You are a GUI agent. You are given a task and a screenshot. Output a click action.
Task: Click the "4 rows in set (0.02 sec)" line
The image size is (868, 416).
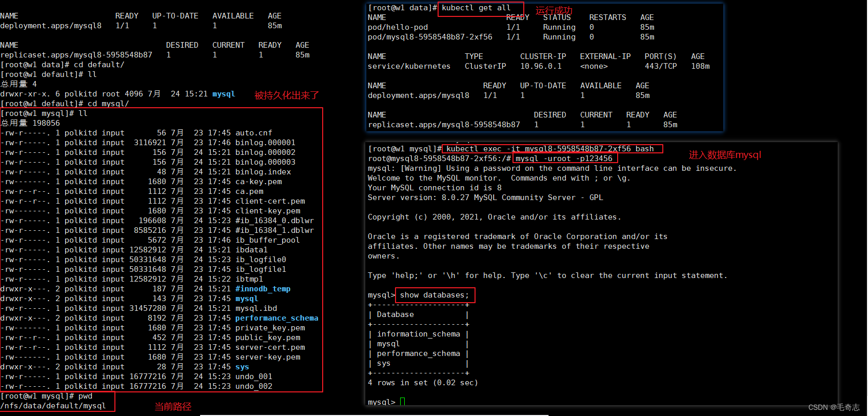(x=423, y=383)
